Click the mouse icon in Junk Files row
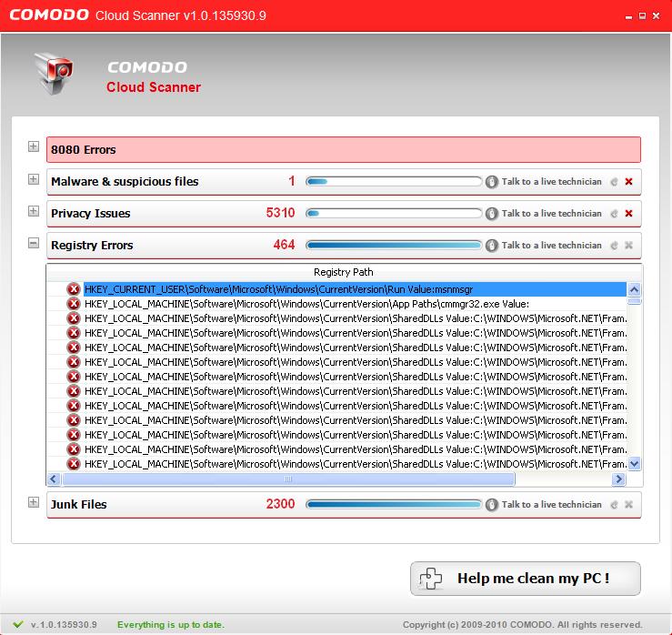Viewport: 672px width, 635px height. [x=492, y=505]
